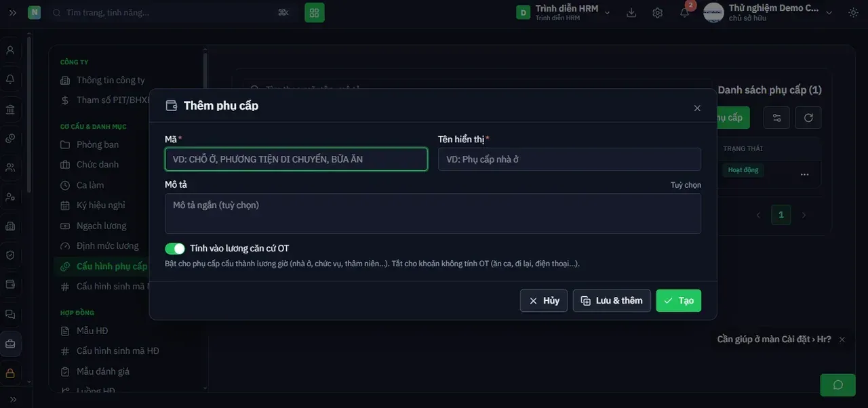Viewport: 868px width, 408px height.
Task: Open row actions menu for the Hoạt động row
Action: point(804,174)
